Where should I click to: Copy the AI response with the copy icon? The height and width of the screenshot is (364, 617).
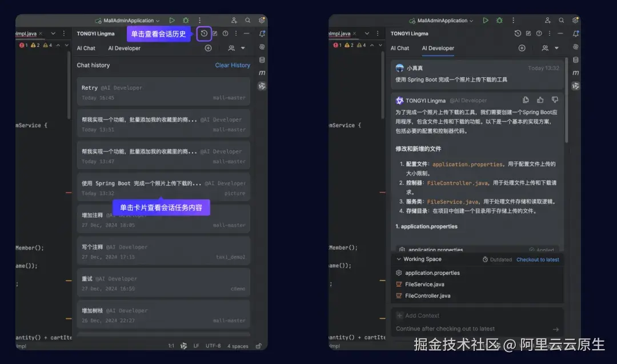click(x=526, y=99)
